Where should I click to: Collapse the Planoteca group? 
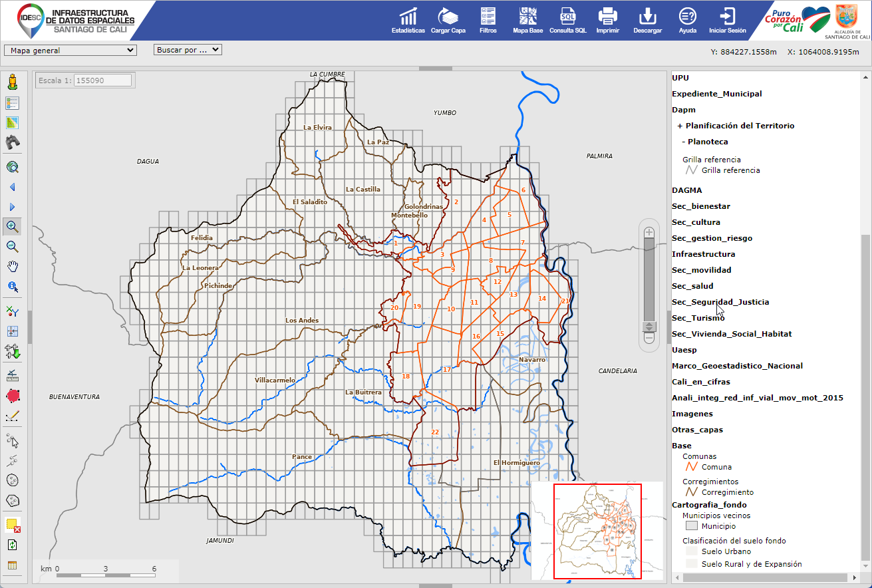pos(705,142)
